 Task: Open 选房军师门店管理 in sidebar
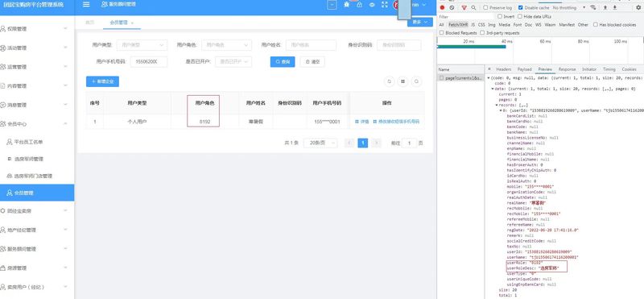click(37, 176)
